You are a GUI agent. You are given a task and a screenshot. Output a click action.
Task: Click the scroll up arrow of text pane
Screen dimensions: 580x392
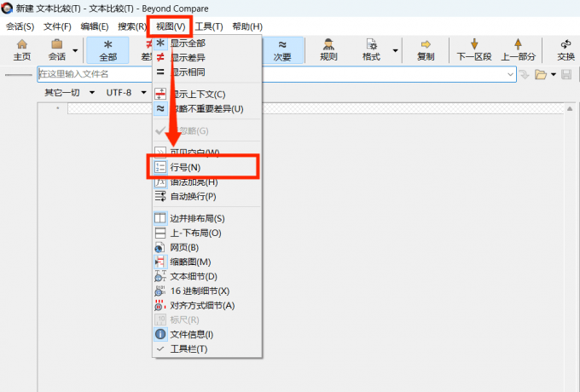[570, 108]
